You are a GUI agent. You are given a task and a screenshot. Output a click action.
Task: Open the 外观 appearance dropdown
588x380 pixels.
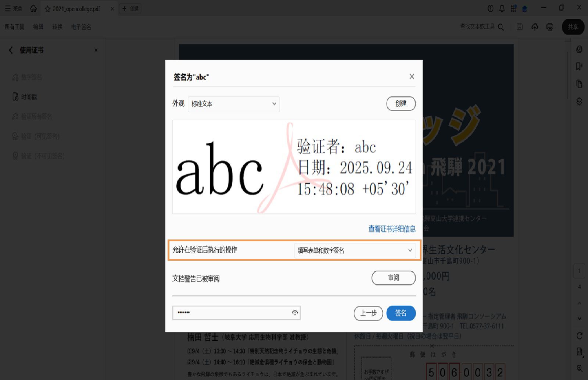[x=234, y=104]
